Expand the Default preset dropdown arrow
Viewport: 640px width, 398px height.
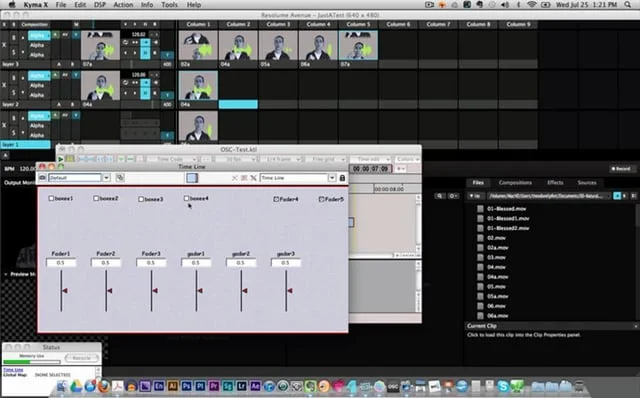(106, 178)
